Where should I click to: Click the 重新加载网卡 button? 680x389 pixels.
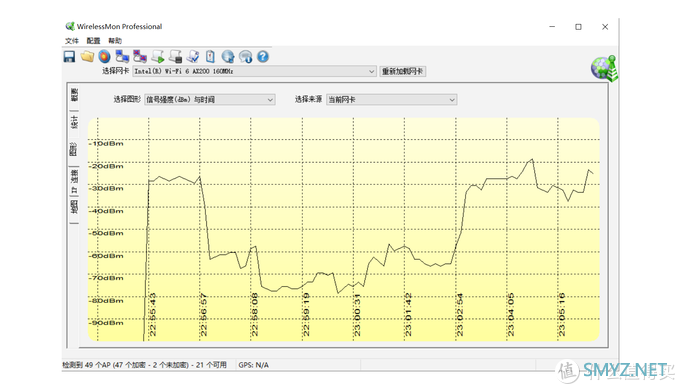coord(403,71)
